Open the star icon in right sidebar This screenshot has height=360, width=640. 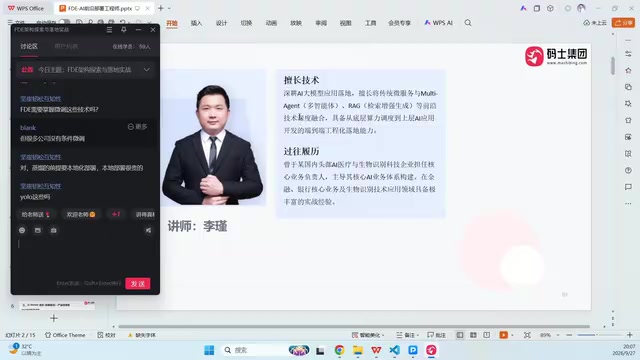[628, 71]
